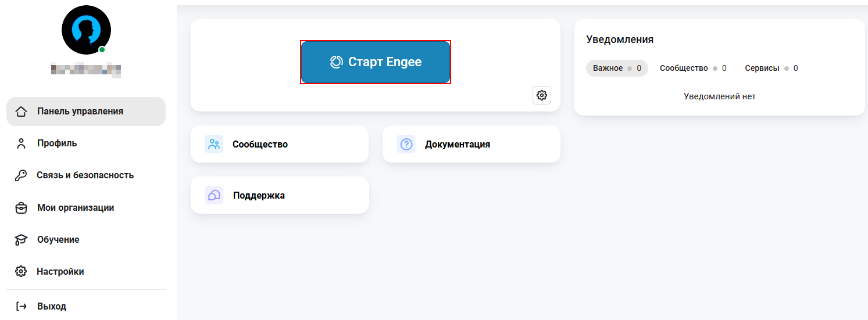
Task: Switch to Сообщество notifications tab
Action: (693, 68)
